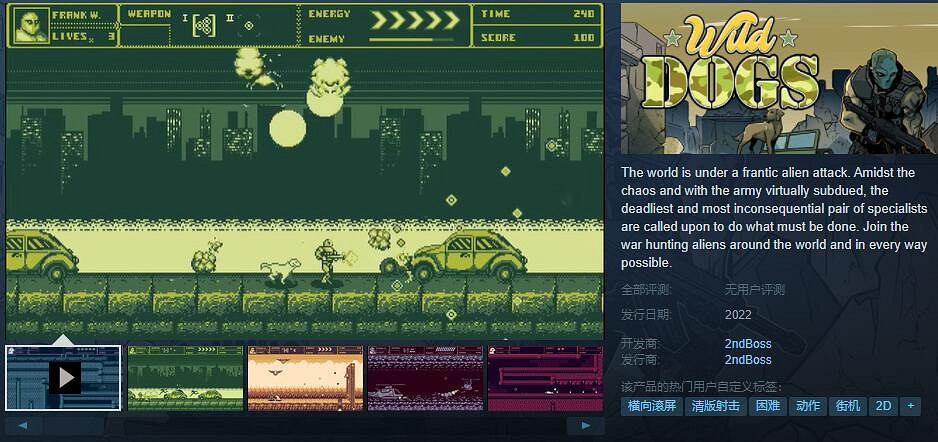Click the 无用户评测 review summary text
This screenshot has height=442, width=938.
pos(754,290)
